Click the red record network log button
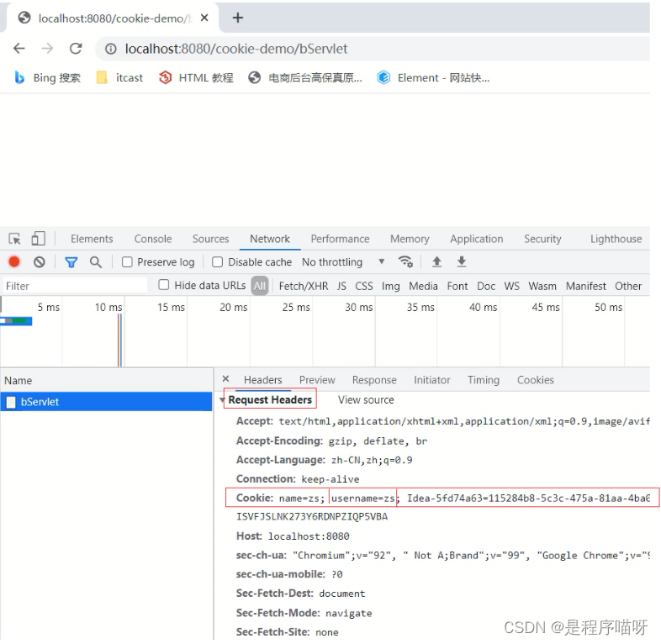 click(x=14, y=261)
